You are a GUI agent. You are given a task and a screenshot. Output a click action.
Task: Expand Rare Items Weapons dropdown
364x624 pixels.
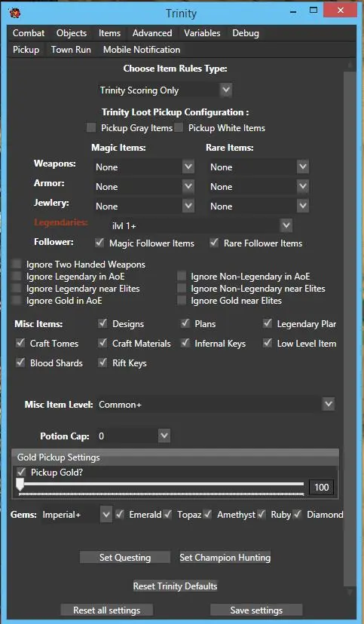(258, 167)
